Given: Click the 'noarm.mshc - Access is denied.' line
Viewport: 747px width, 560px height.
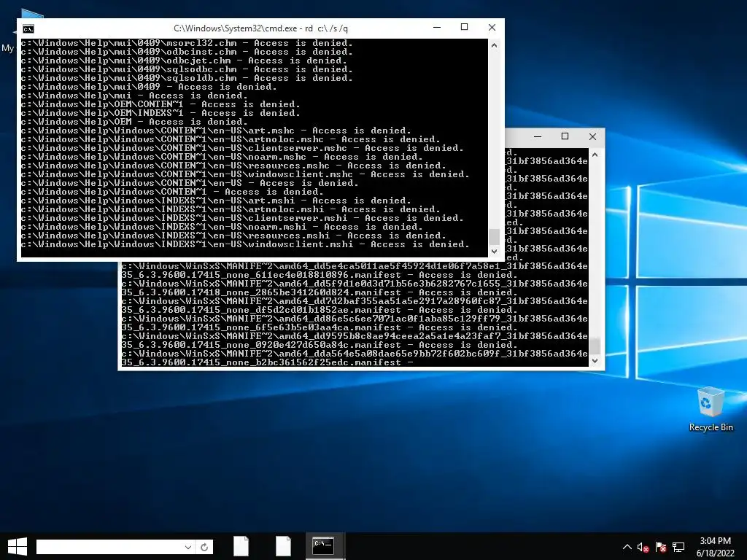Looking at the screenshot, I should pos(222,157).
